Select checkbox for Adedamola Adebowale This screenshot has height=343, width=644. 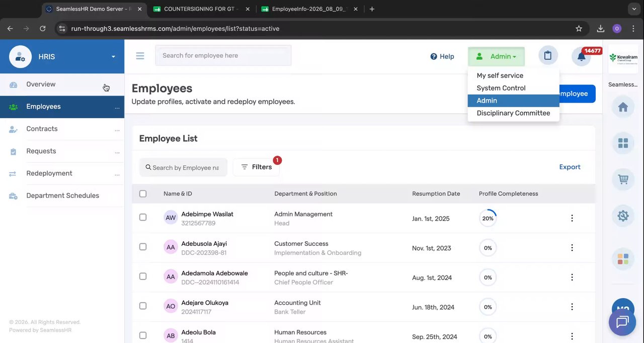pos(143,277)
